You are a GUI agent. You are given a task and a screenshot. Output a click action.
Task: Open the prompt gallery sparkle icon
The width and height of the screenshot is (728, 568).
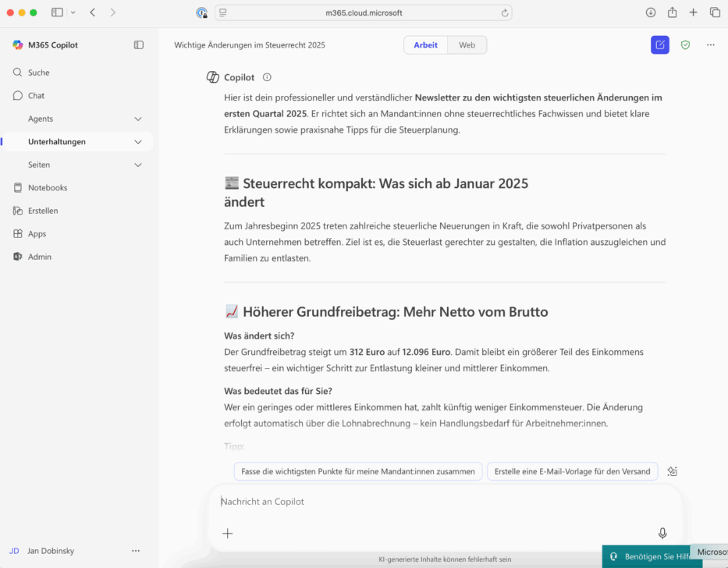click(x=672, y=471)
